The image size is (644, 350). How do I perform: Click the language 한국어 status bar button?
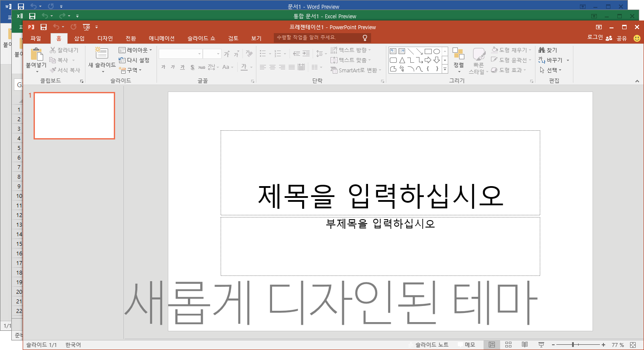point(73,345)
